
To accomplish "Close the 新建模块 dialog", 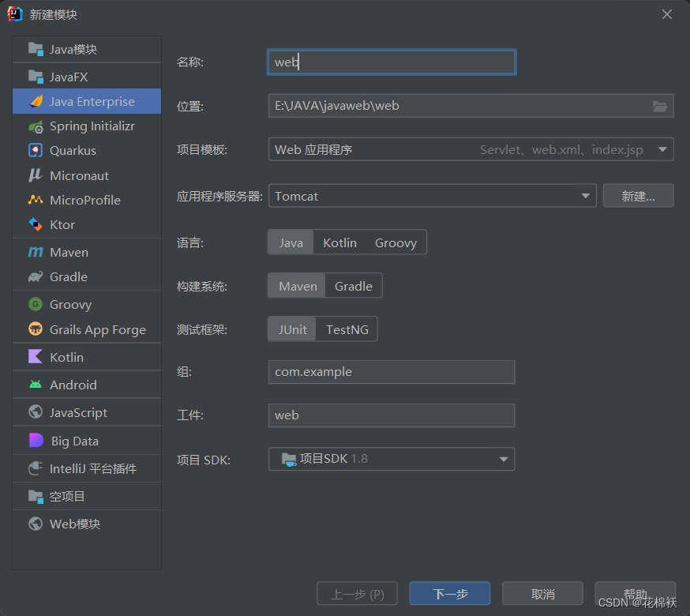I will pyautogui.click(x=666, y=14).
